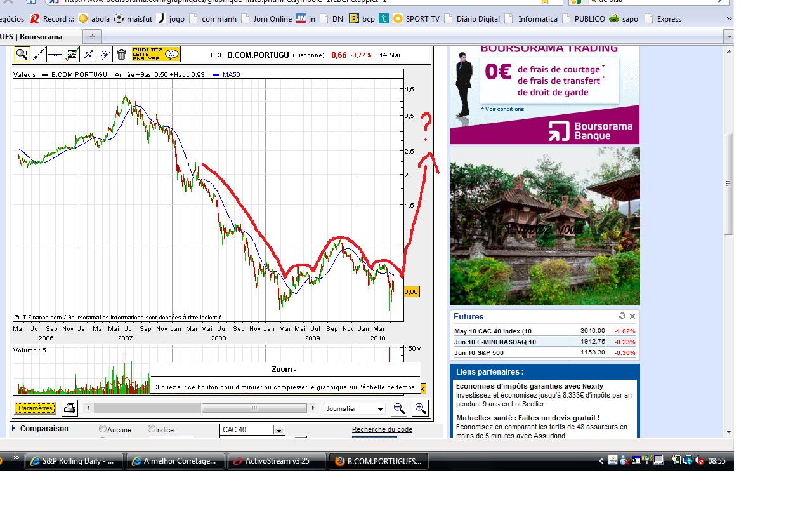Select the blue diagonal arrows tool
The width and height of the screenshot is (812, 508).
[x=88, y=54]
